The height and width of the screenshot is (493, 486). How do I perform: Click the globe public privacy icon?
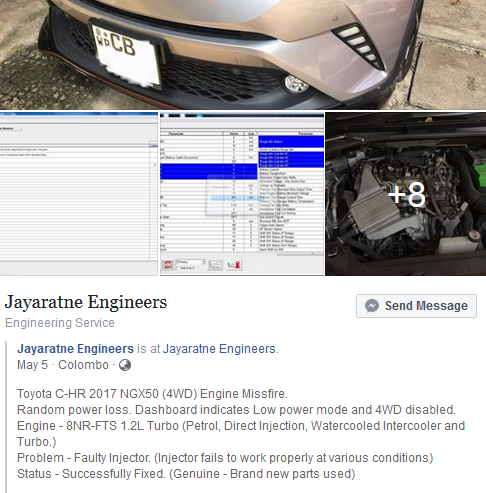(x=125, y=365)
